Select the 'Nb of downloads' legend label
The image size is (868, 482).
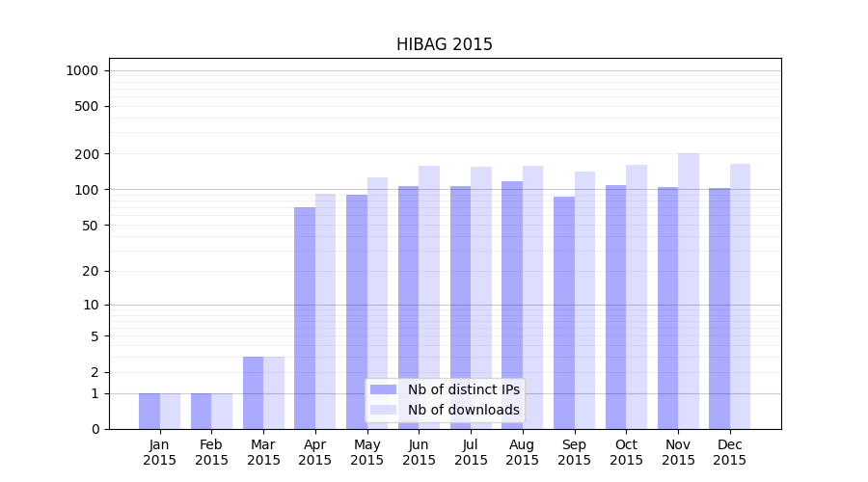click(463, 410)
